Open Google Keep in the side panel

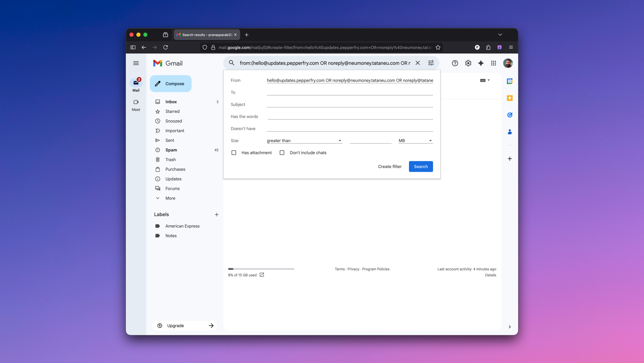click(x=509, y=98)
